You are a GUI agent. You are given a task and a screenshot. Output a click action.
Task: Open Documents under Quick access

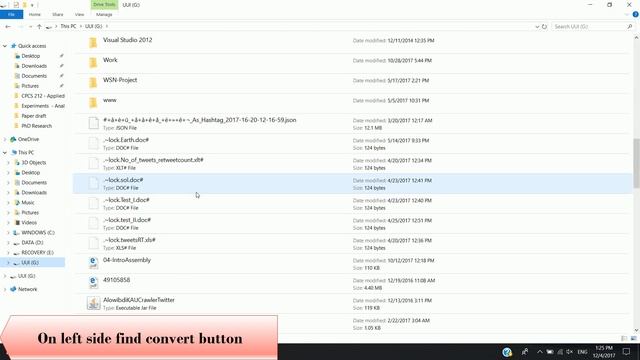coord(34,76)
